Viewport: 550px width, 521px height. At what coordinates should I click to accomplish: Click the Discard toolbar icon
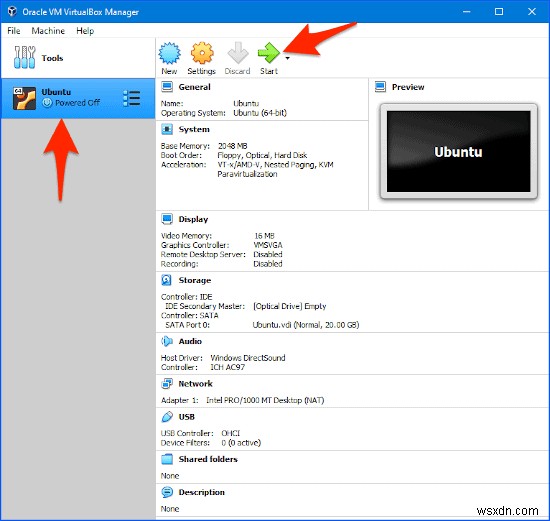click(238, 53)
